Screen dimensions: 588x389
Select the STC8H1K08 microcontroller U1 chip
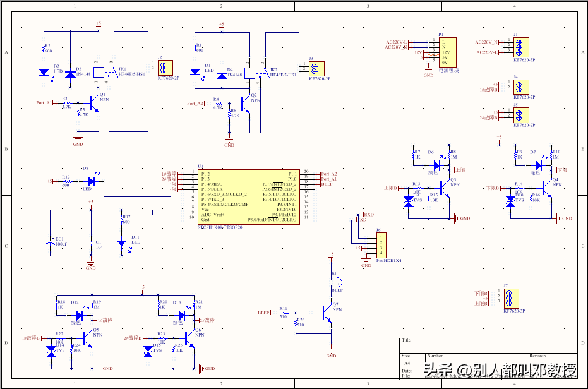pyautogui.click(x=249, y=197)
